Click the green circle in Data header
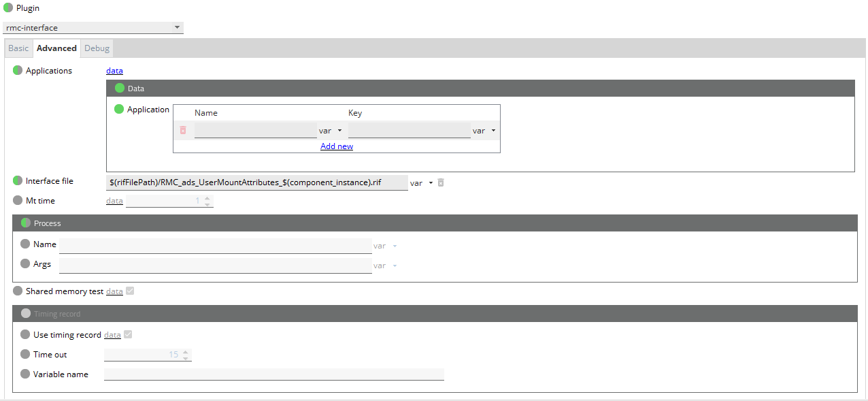868x401 pixels. click(120, 88)
